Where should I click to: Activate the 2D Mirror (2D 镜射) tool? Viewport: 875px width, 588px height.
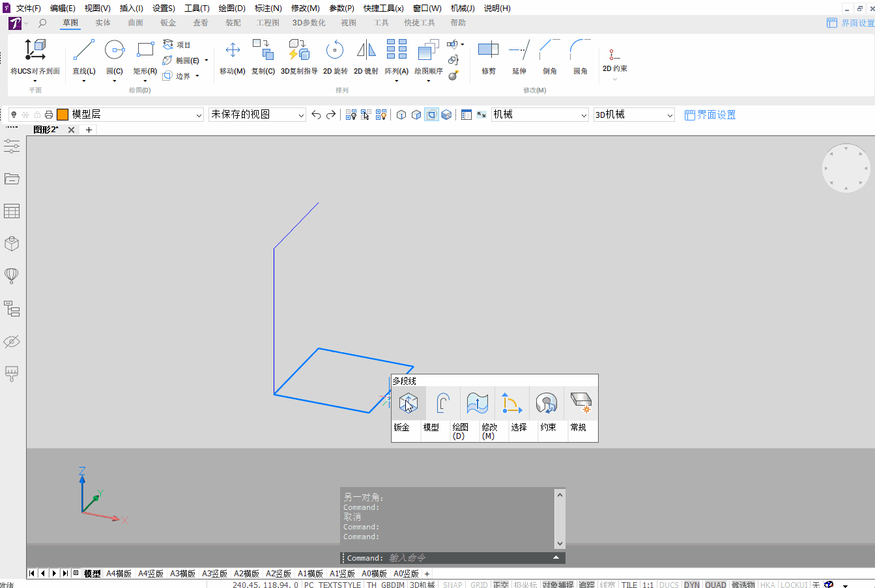(x=366, y=52)
